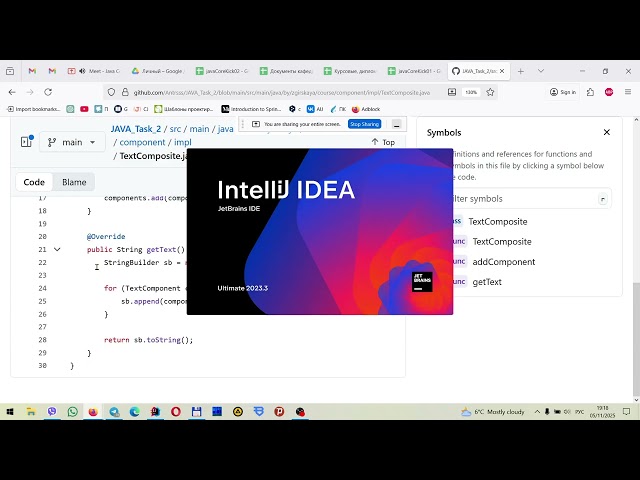Image resolution: width=640 pixels, height=480 pixels.
Task: Open recent browsing history panel icon
Action: coord(10,71)
